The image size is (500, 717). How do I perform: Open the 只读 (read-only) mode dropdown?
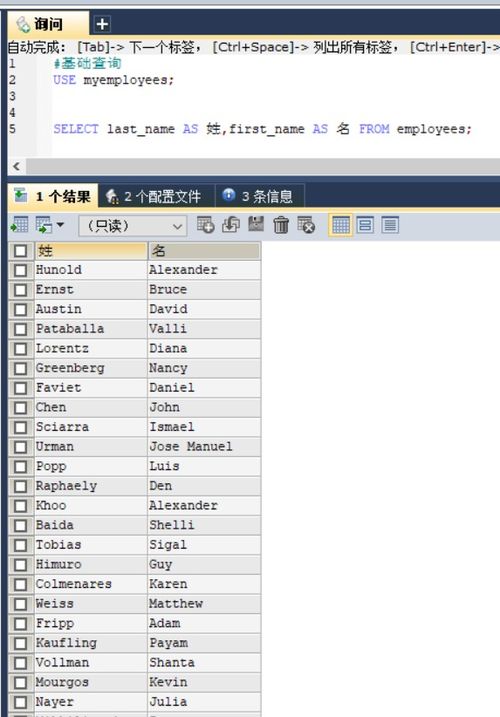133,226
